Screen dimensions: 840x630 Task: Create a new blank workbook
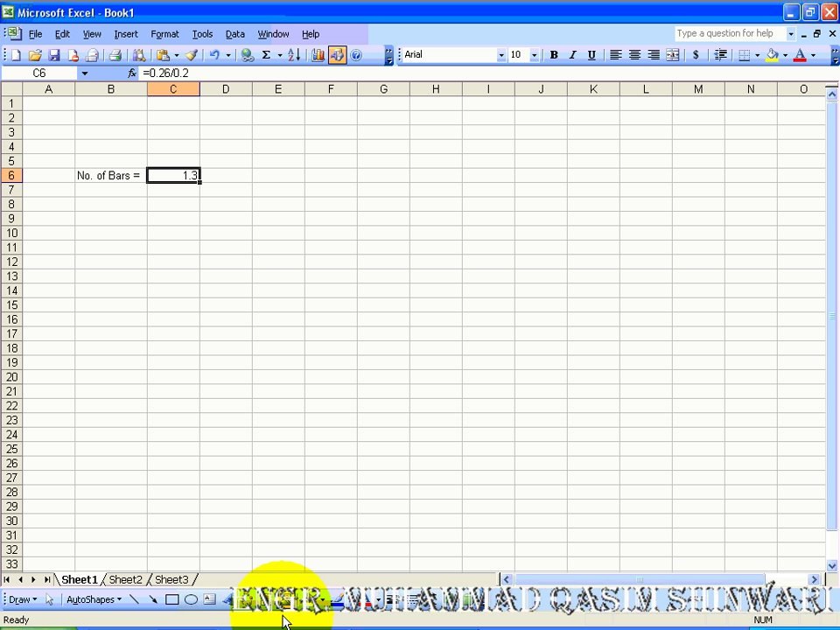pyautogui.click(x=16, y=54)
